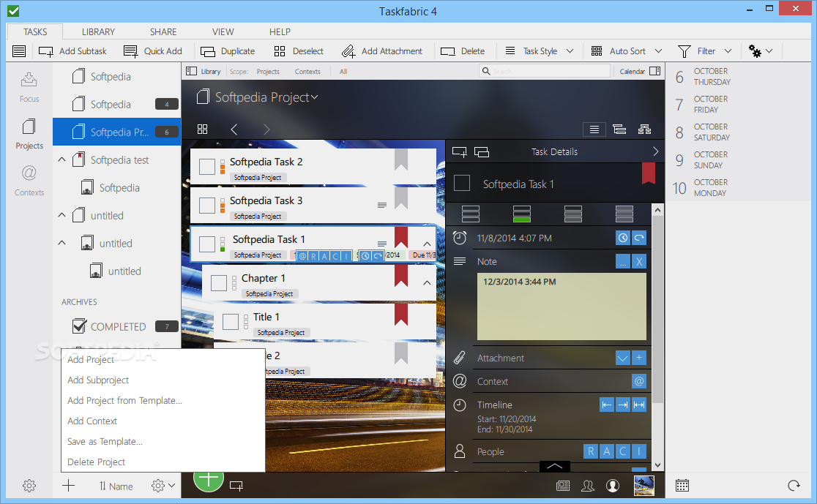Open the Focus inbox panel
817x504 pixels.
click(x=29, y=87)
